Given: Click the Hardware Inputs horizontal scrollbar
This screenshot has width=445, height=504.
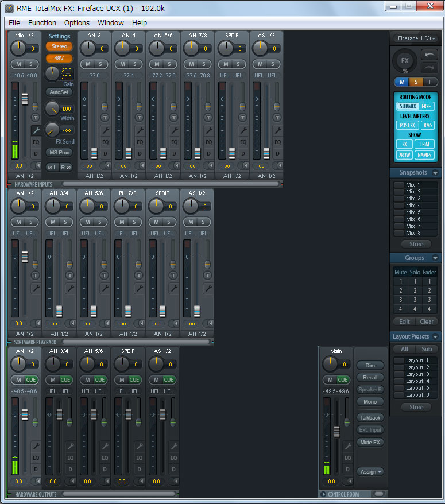Looking at the screenshot, I should click(171, 184).
